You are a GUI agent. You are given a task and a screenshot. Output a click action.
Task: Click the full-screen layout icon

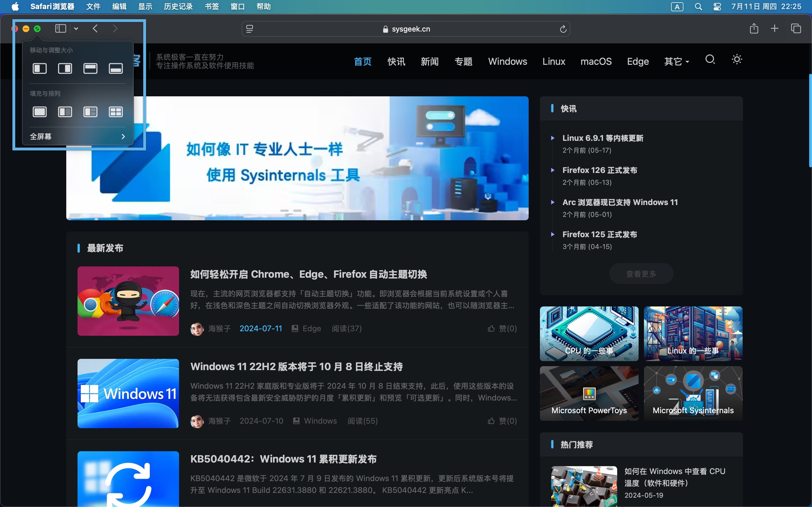coord(39,112)
